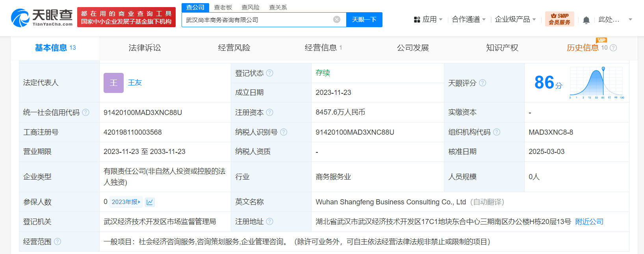Open the 2023年报 year selector

(x=126, y=202)
